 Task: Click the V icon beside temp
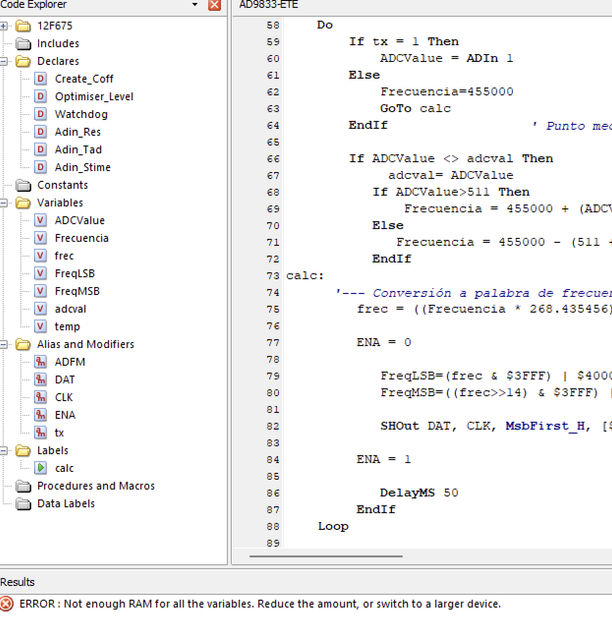tap(40, 327)
